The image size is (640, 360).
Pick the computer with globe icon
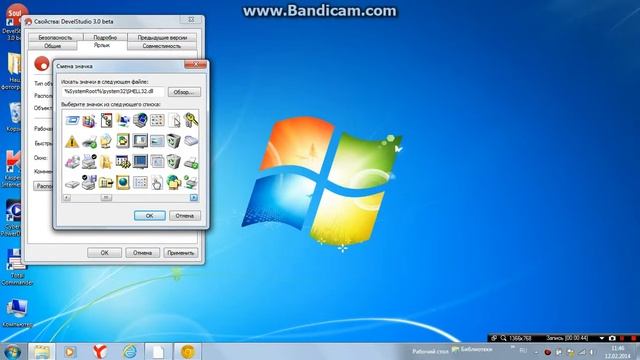(140, 120)
